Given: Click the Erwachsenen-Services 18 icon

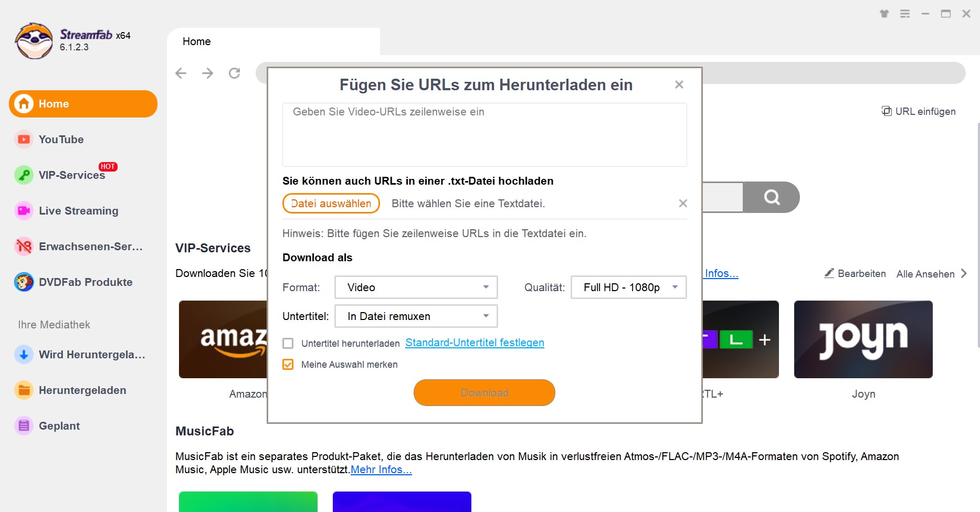Looking at the screenshot, I should point(24,247).
